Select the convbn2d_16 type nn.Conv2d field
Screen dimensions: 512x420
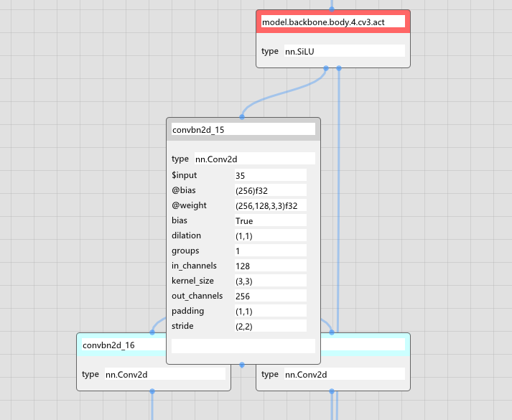point(165,374)
